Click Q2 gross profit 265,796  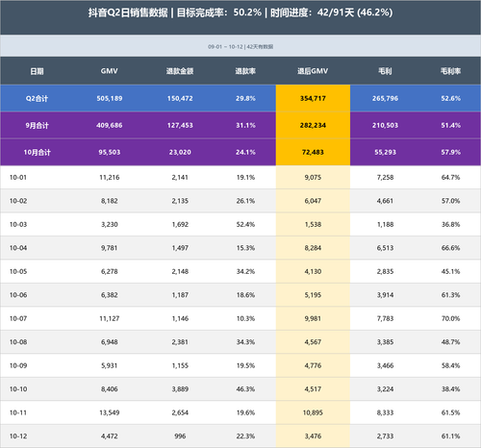[x=385, y=98]
